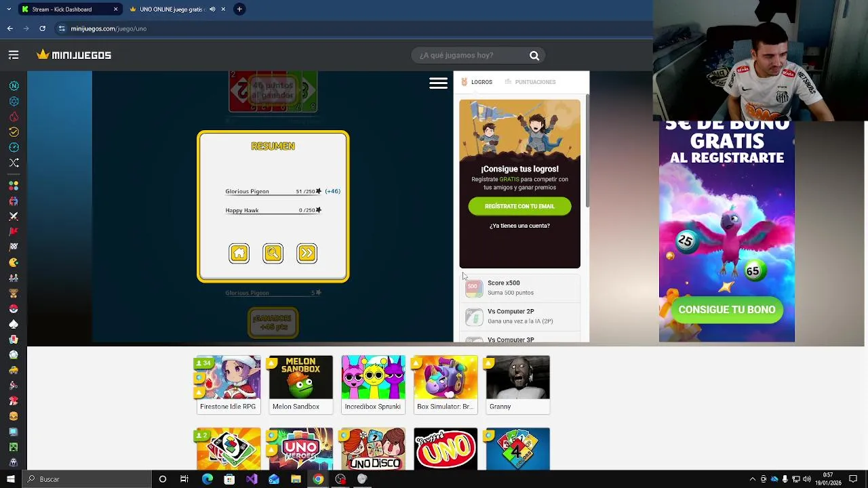Image resolution: width=868 pixels, height=488 pixels.
Task: Click the shuffle random game sidebar icon
Action: (x=14, y=163)
